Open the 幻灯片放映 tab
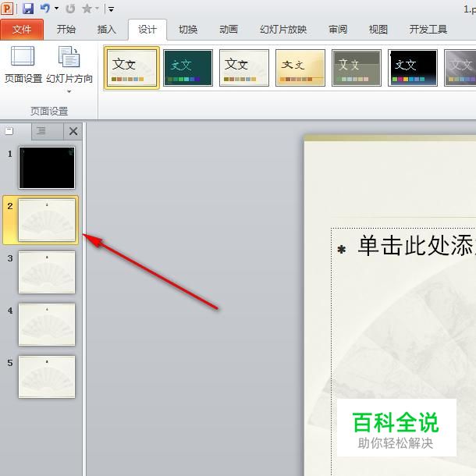The image size is (476, 476). coord(283,30)
